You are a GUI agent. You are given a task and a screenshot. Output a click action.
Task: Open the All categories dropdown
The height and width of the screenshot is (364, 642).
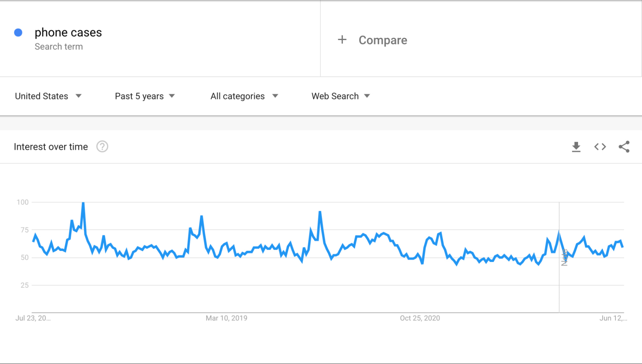point(244,96)
